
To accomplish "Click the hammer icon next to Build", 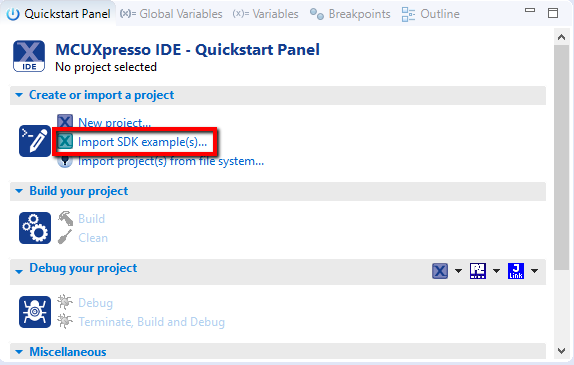I will click(66, 218).
